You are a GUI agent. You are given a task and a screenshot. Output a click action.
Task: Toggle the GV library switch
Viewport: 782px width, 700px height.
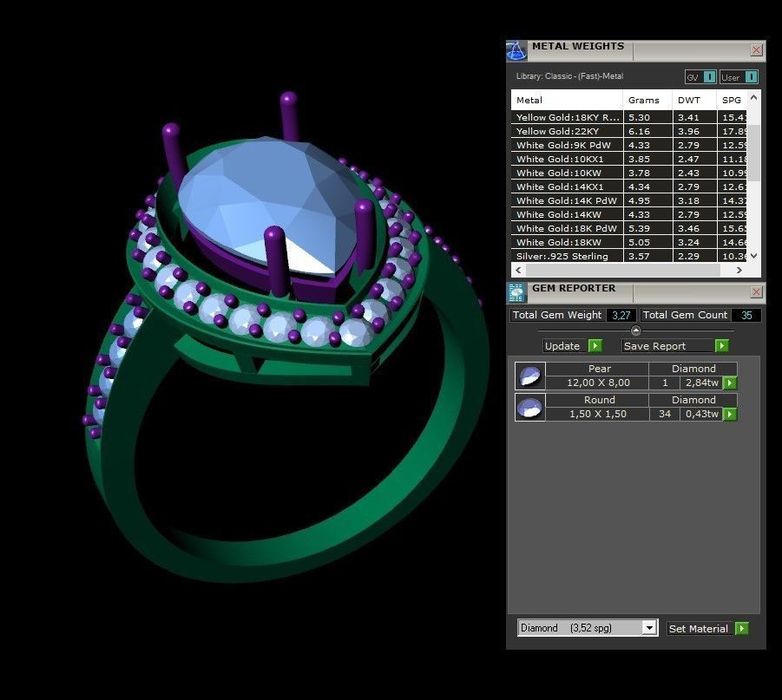tap(709, 77)
